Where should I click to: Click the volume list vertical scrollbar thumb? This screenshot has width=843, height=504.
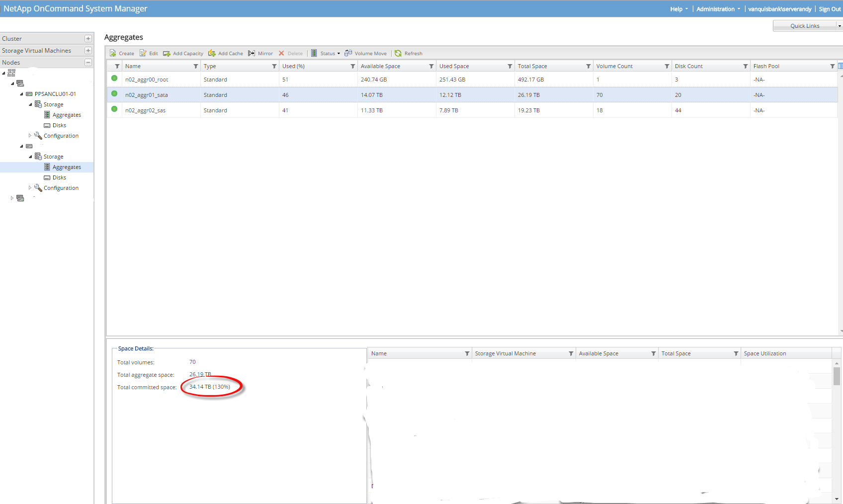coord(837,376)
